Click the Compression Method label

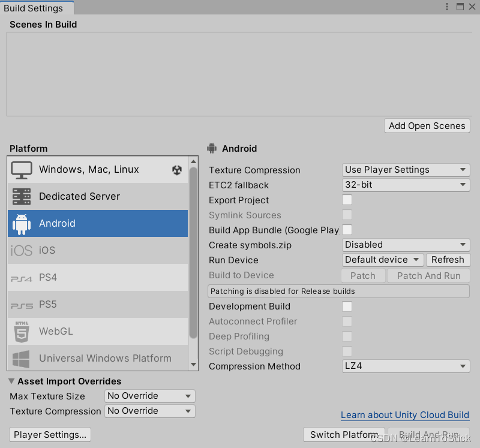(x=254, y=366)
